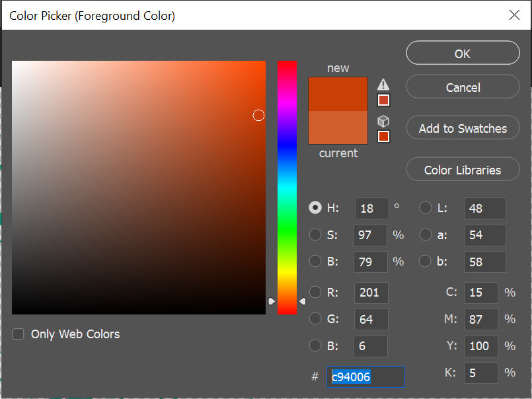Select the closest web-safe swatch below cube icon
This screenshot has height=399, width=532.
tap(383, 136)
